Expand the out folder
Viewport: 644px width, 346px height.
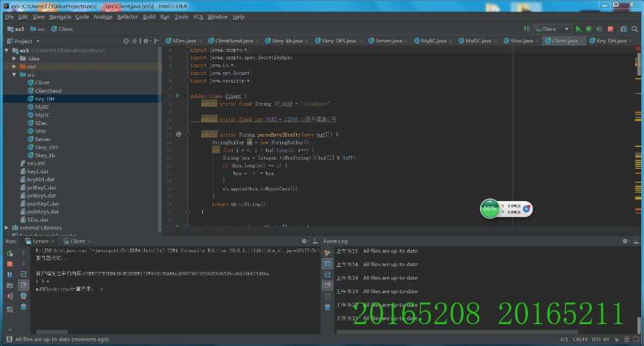[14, 66]
